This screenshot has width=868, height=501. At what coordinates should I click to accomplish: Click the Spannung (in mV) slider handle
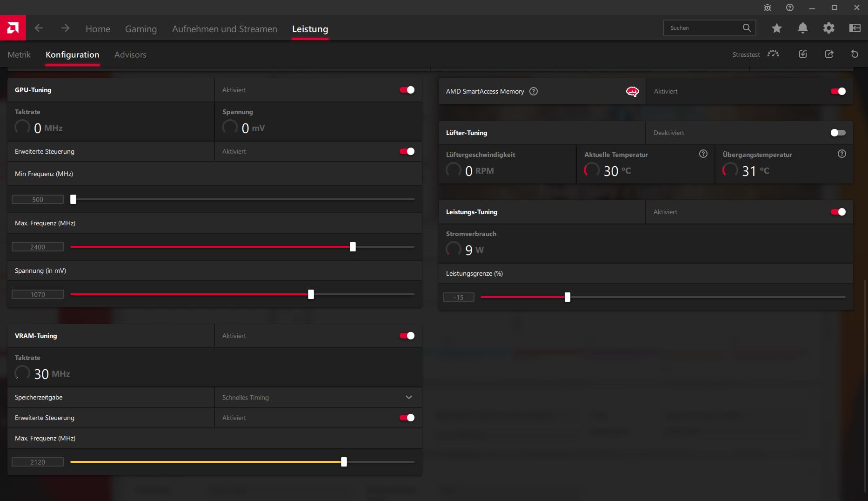(x=311, y=294)
